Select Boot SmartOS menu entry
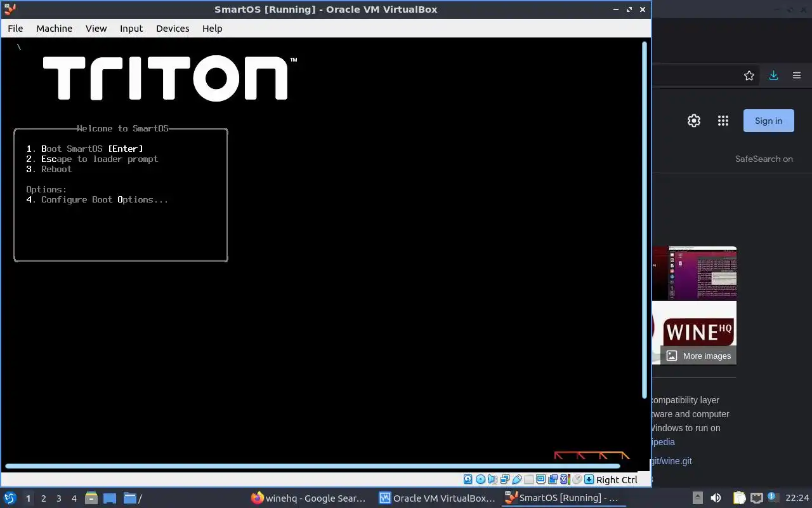This screenshot has width=812, height=508. (x=85, y=149)
